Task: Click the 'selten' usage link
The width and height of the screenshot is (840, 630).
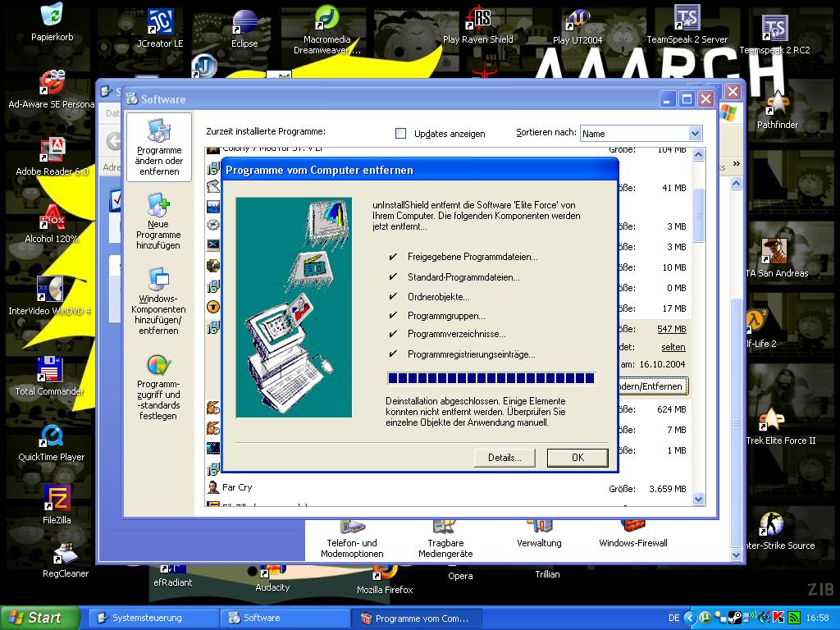Action: (673, 347)
